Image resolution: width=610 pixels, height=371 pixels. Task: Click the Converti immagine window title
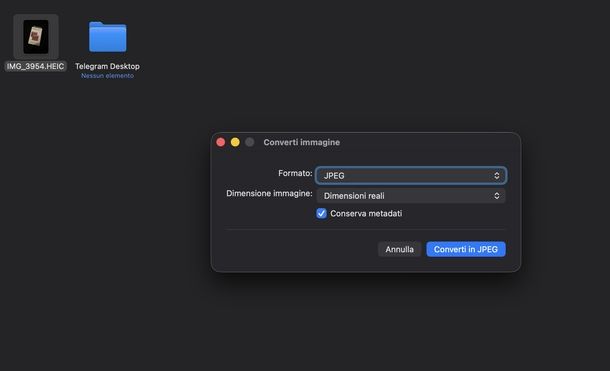point(301,142)
